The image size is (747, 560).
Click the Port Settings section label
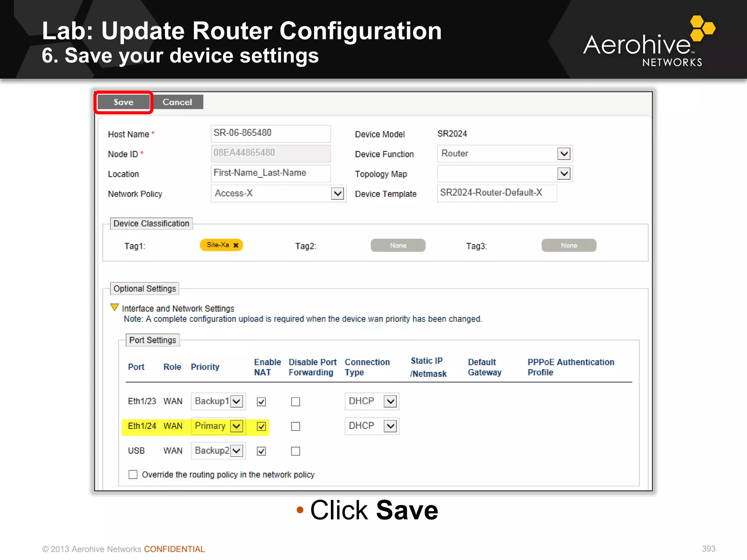point(152,340)
